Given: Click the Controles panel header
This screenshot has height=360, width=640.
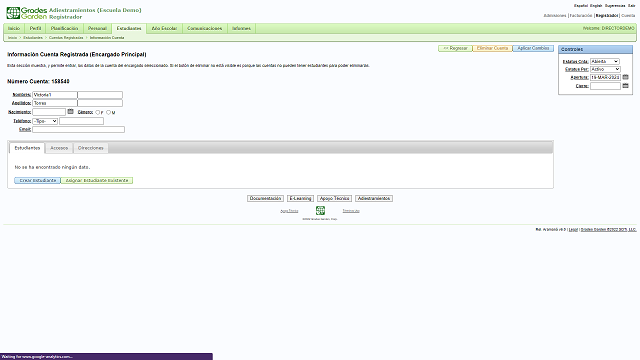Looking at the screenshot, I should click(595, 49).
